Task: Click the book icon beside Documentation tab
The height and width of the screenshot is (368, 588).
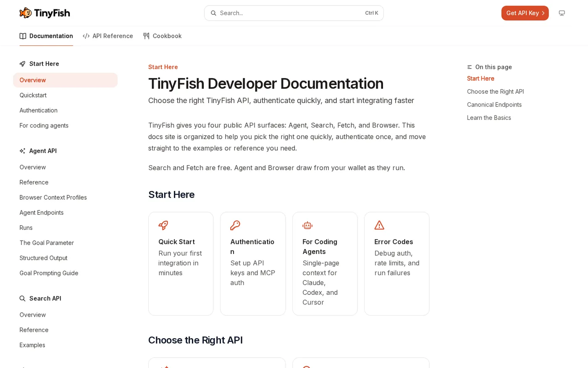Action: coord(23,36)
